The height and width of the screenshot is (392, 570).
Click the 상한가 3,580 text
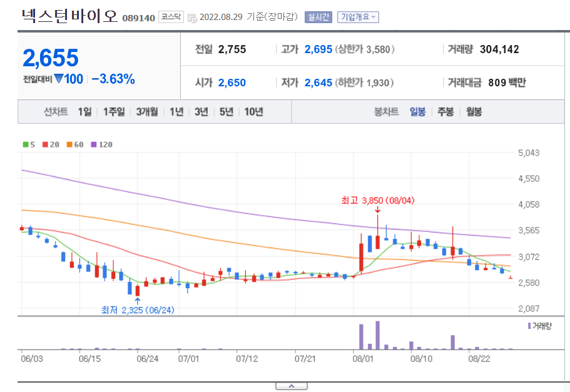point(365,49)
